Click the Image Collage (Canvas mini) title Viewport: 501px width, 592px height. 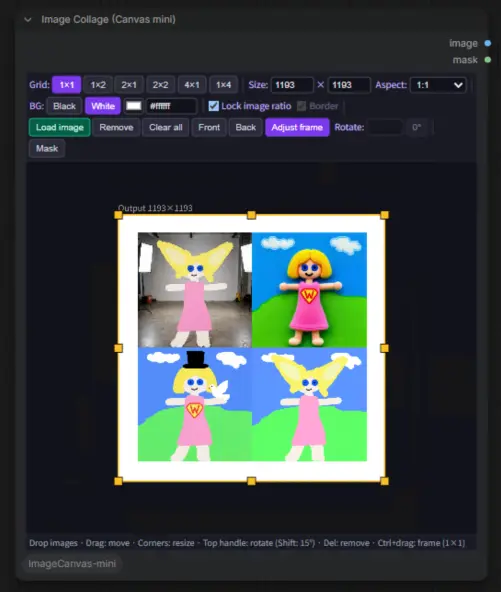tap(108, 19)
